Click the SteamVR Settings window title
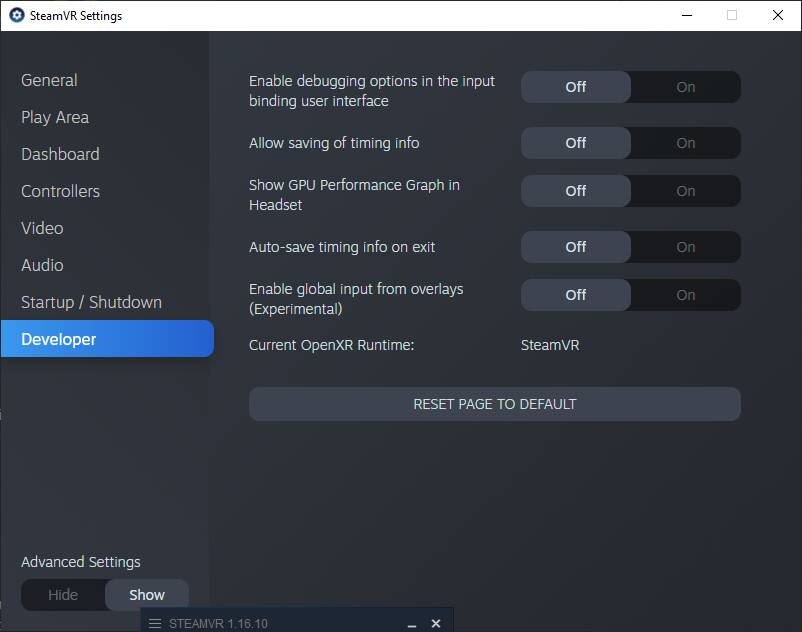The height and width of the screenshot is (632, 802). pyautogui.click(x=76, y=16)
